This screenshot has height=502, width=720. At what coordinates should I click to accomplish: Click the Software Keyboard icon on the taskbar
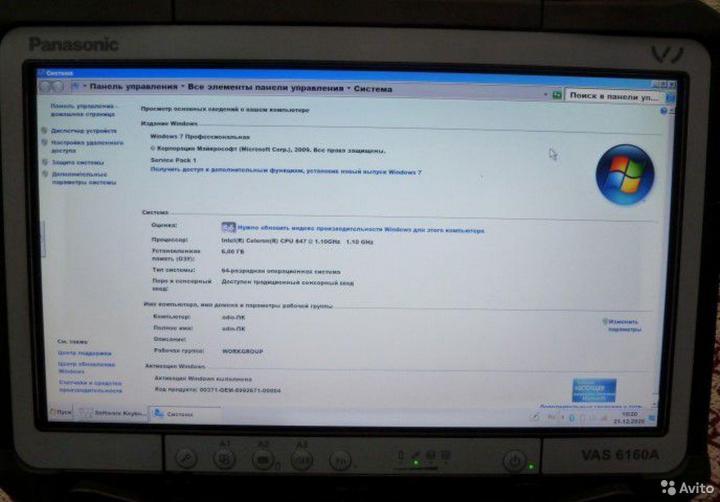[85, 412]
